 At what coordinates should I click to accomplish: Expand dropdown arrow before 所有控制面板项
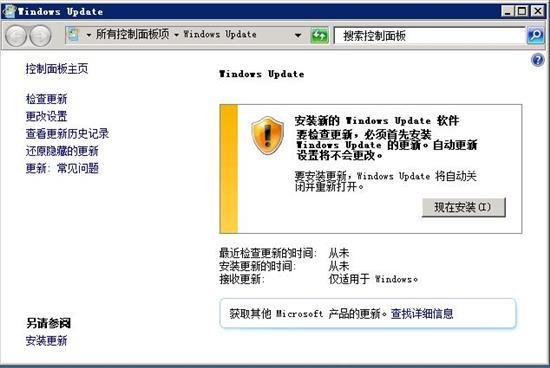89,35
